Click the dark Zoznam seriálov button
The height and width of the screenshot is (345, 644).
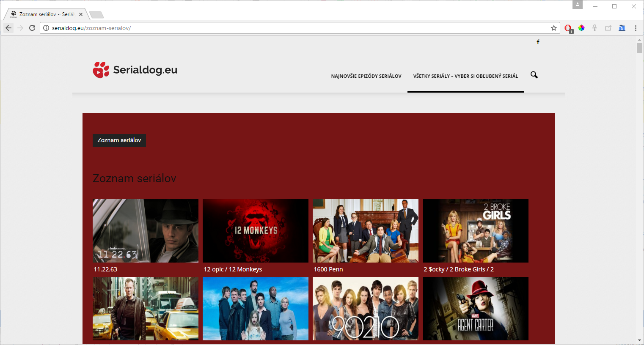pyautogui.click(x=119, y=140)
